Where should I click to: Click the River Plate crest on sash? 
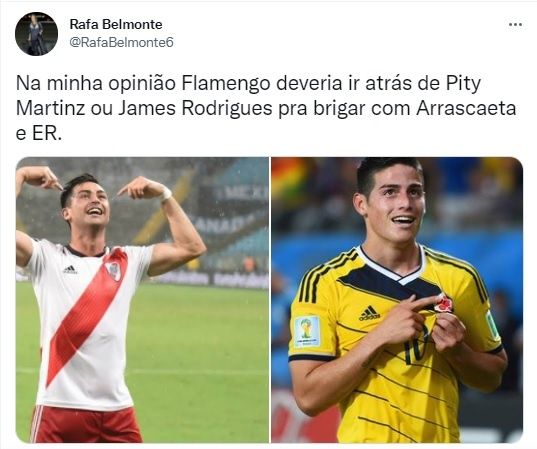pyautogui.click(x=113, y=270)
